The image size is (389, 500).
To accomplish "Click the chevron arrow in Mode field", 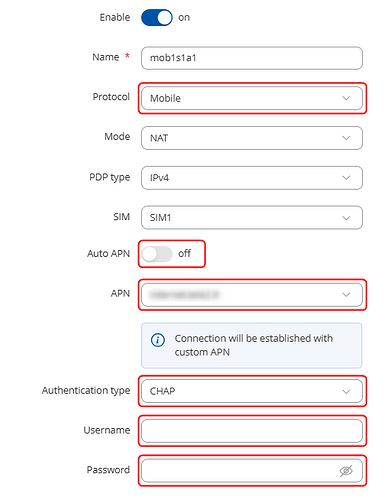I will pyautogui.click(x=346, y=138).
